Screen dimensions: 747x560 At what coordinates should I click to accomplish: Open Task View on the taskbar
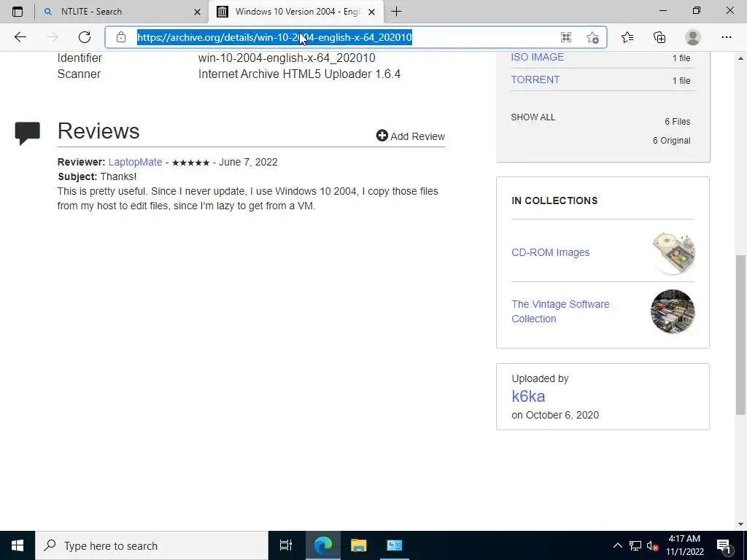(285, 545)
